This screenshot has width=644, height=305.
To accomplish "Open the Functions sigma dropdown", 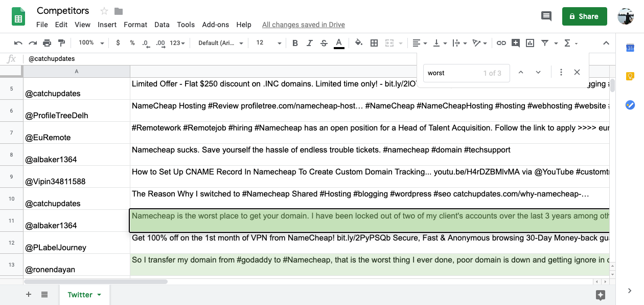I will pos(570,43).
